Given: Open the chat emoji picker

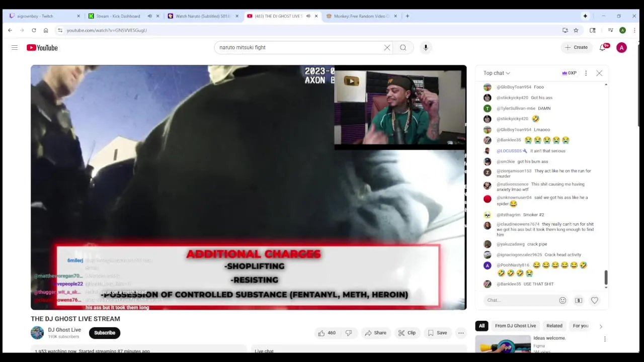Looking at the screenshot, I should [x=562, y=300].
